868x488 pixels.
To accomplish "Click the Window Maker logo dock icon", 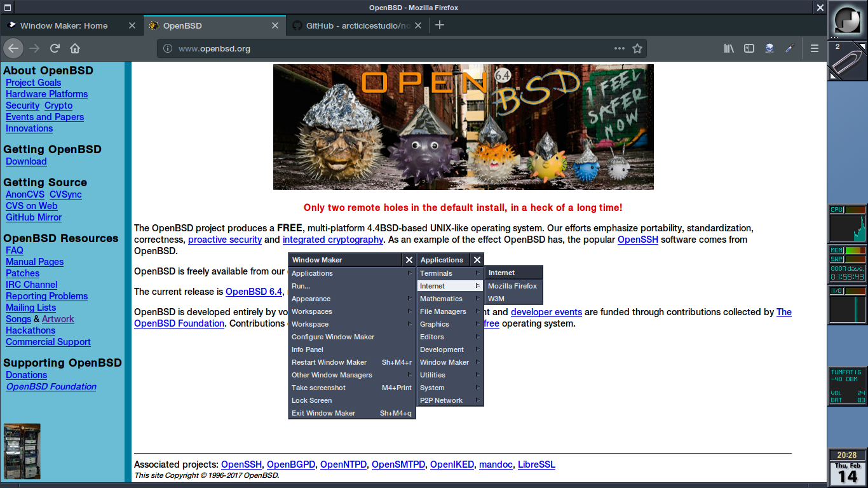I will (848, 20).
